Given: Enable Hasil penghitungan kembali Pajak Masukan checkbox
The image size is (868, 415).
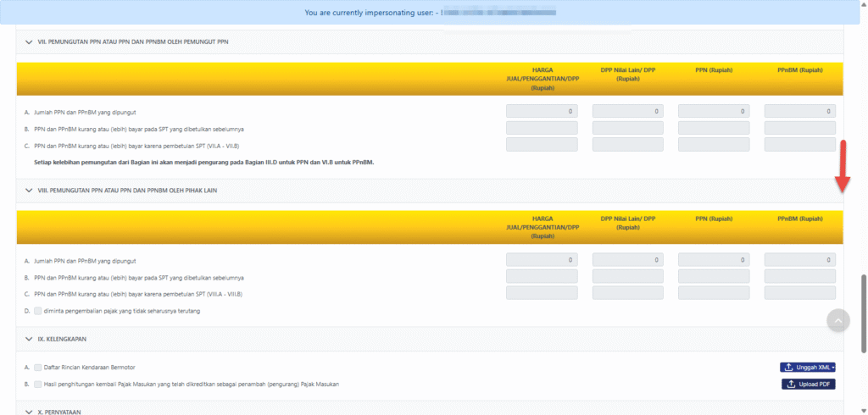Looking at the screenshot, I should (38, 384).
